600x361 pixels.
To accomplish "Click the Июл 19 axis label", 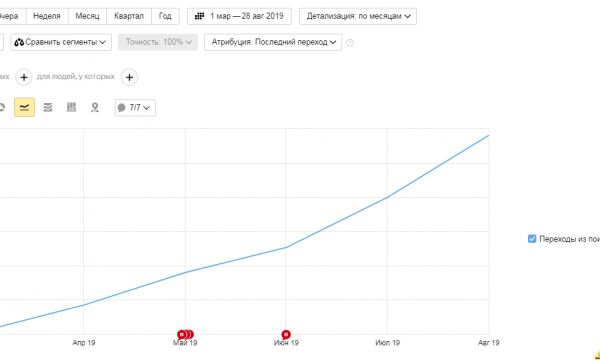I will (x=387, y=343).
